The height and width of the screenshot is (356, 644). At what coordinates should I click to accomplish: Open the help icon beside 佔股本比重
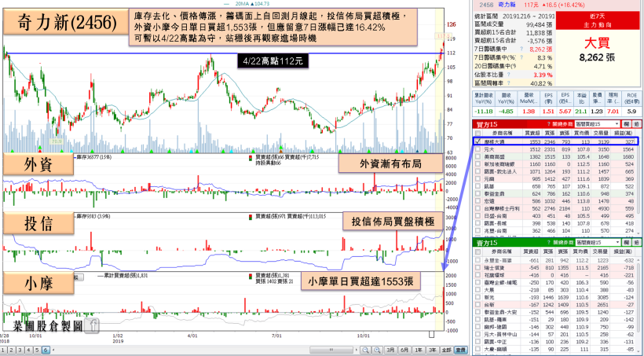508,75
